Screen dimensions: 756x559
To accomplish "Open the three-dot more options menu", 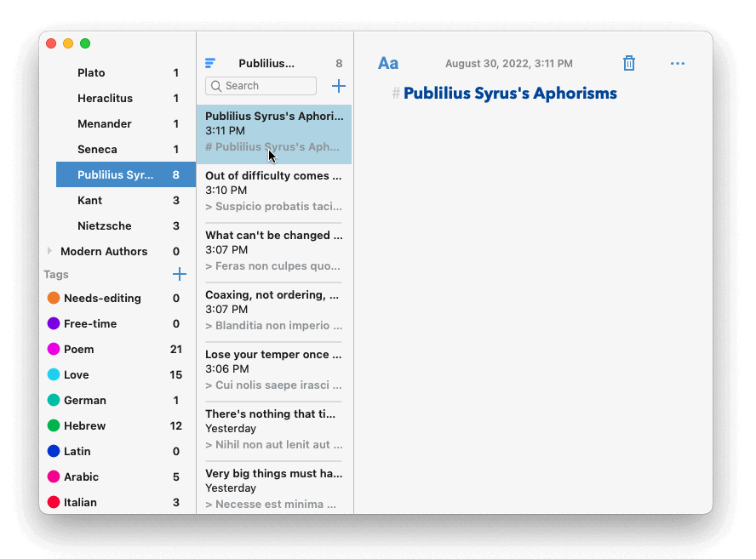I will (678, 63).
